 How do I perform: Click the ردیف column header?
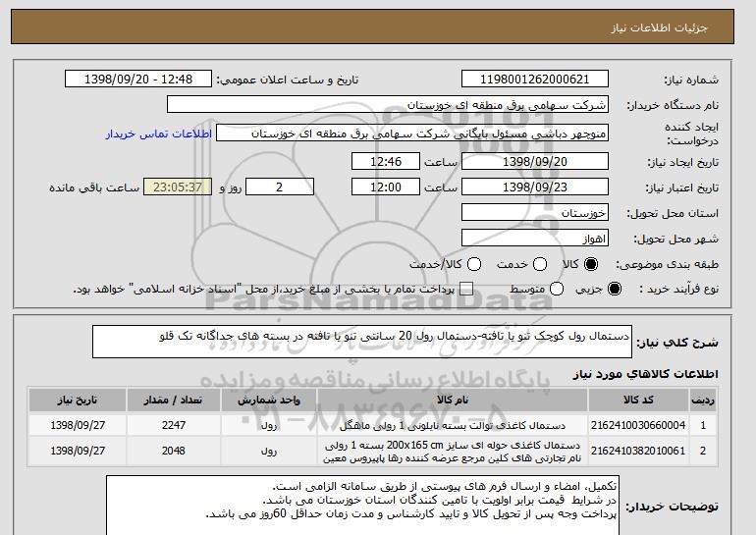pos(703,401)
